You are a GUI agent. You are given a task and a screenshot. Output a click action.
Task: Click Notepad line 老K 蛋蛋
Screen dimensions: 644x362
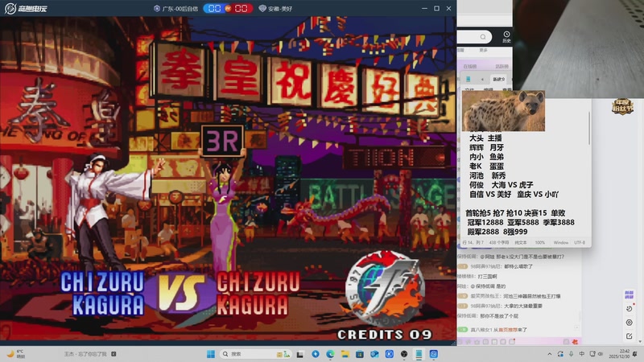486,167
